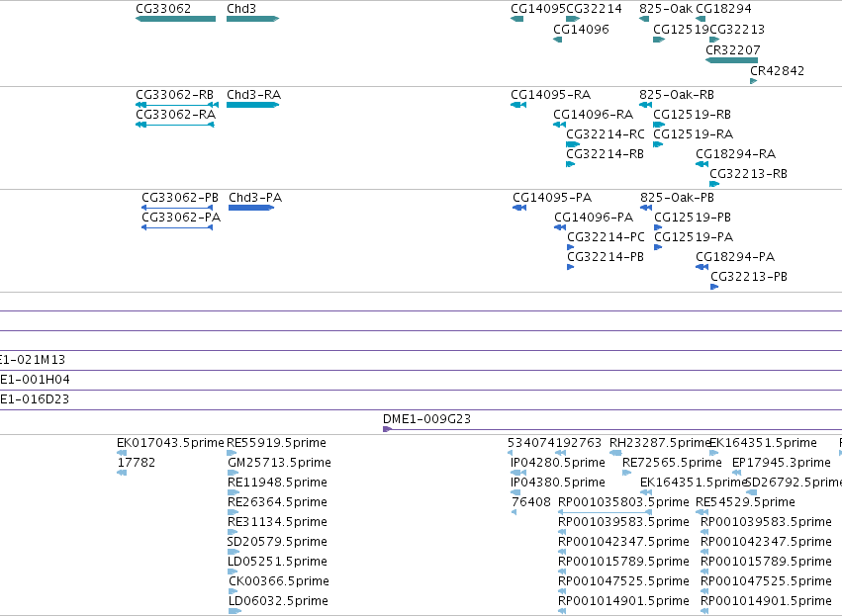842x616 pixels.
Task: Click the EK017043.5prime EST
Action: click(x=122, y=453)
